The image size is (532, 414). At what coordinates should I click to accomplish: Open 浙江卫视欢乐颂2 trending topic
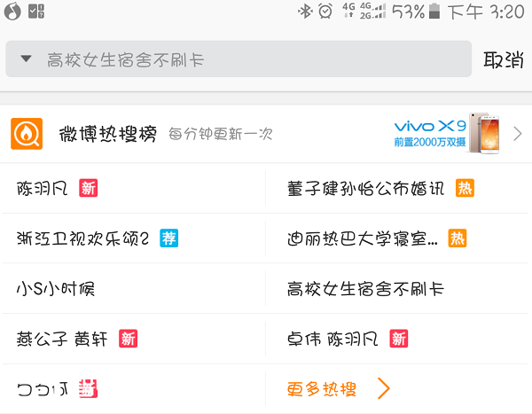click(x=82, y=238)
